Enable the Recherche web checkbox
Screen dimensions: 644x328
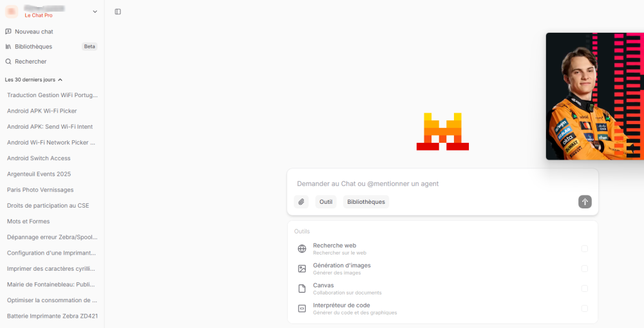585,249
